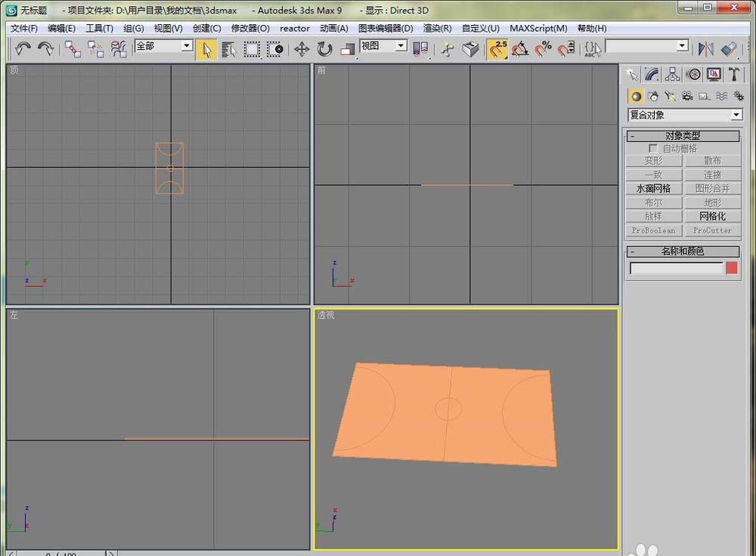This screenshot has height=556, width=756.
Task: Select the Geometry sphere category icon
Action: (x=636, y=97)
